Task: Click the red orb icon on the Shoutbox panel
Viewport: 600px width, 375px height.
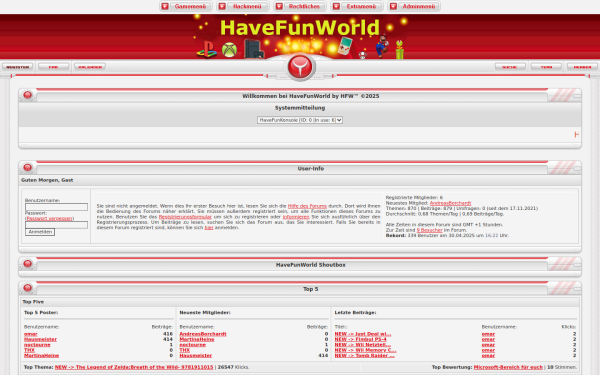Action: 28,264
